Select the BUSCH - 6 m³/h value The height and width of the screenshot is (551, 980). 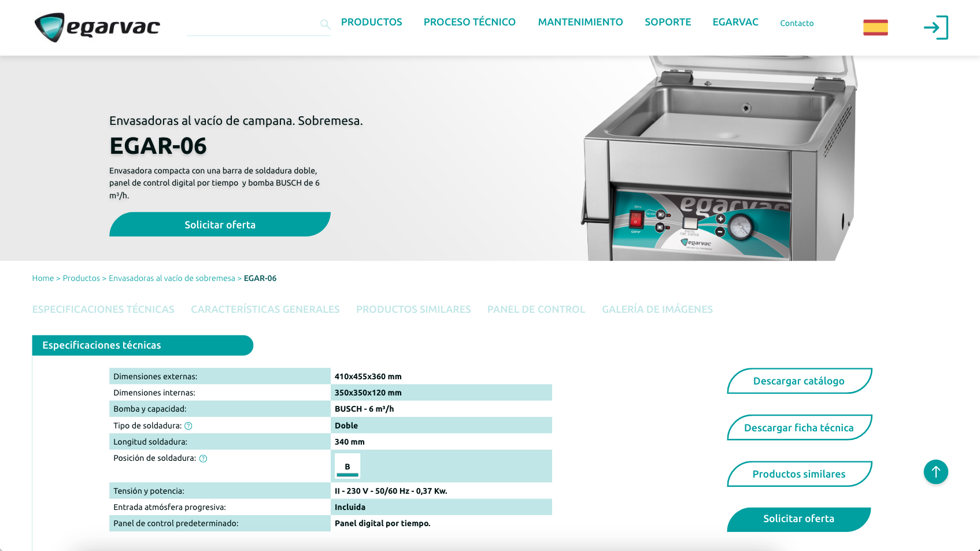click(x=364, y=409)
